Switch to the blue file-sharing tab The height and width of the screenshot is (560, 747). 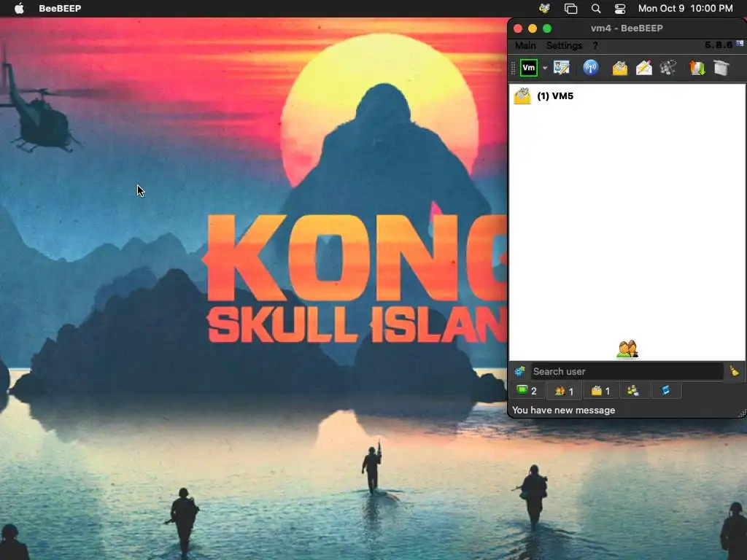665,391
